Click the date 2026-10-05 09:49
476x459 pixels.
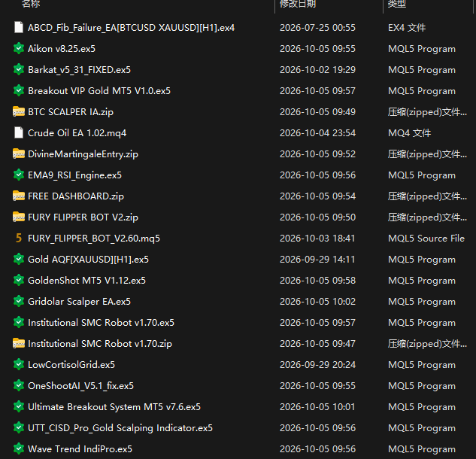click(317, 112)
